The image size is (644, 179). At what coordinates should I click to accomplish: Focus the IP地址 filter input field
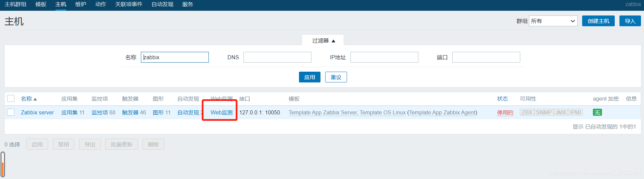tap(384, 57)
